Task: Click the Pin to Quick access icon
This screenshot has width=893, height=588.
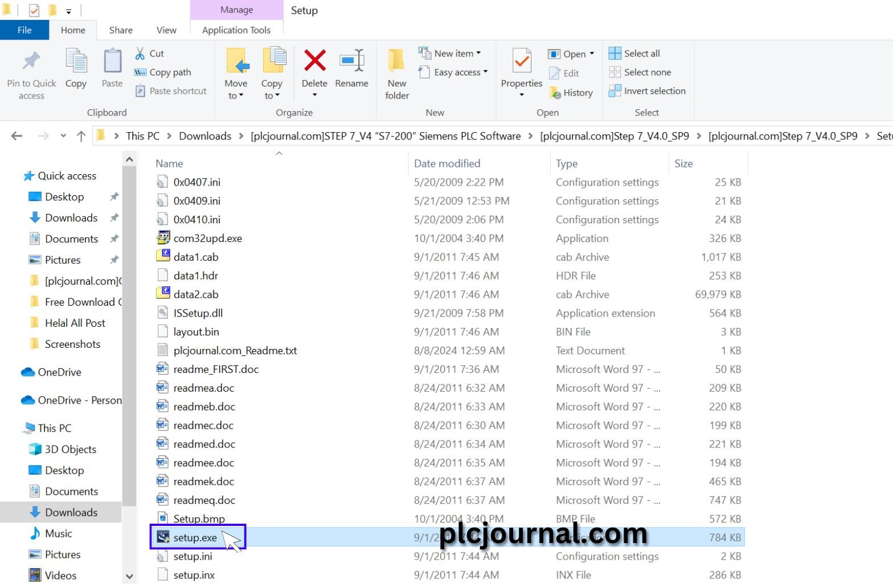Action: 31,61
